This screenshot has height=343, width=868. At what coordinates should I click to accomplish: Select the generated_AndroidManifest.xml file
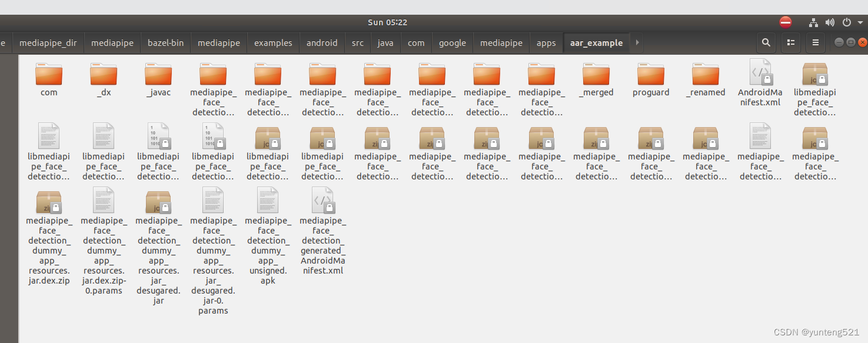(322, 232)
